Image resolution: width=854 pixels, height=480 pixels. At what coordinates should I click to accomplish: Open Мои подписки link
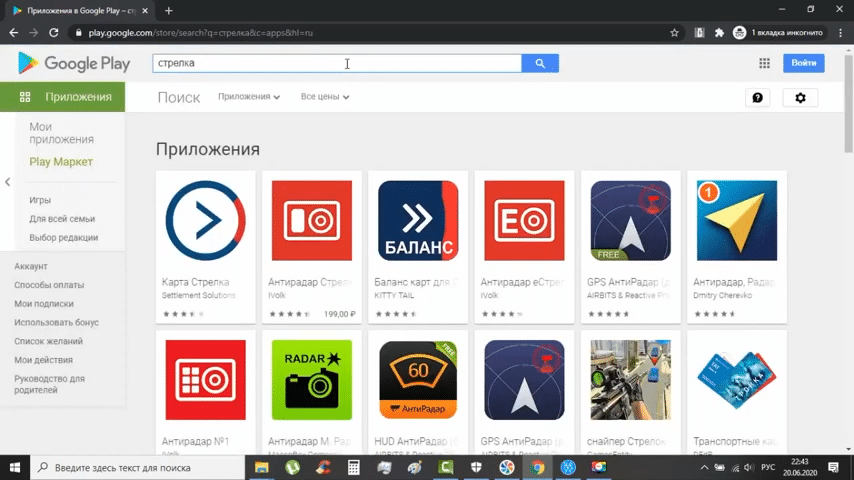[44, 303]
